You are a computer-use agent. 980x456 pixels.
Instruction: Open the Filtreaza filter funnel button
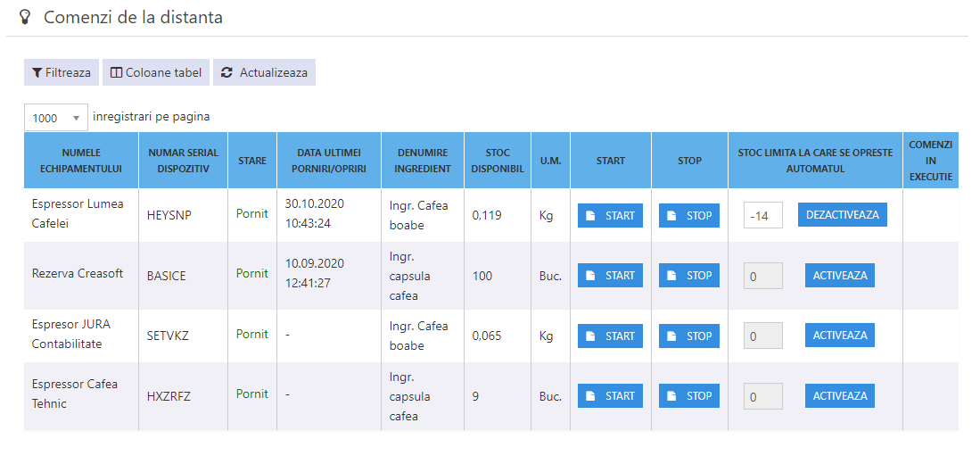click(x=62, y=72)
